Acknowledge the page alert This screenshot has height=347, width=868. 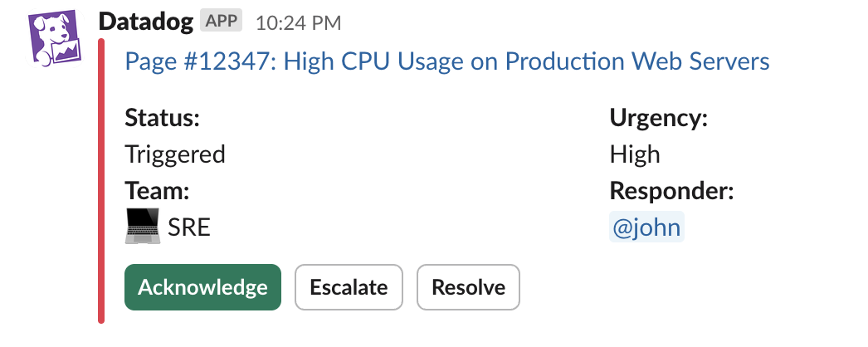(x=202, y=287)
